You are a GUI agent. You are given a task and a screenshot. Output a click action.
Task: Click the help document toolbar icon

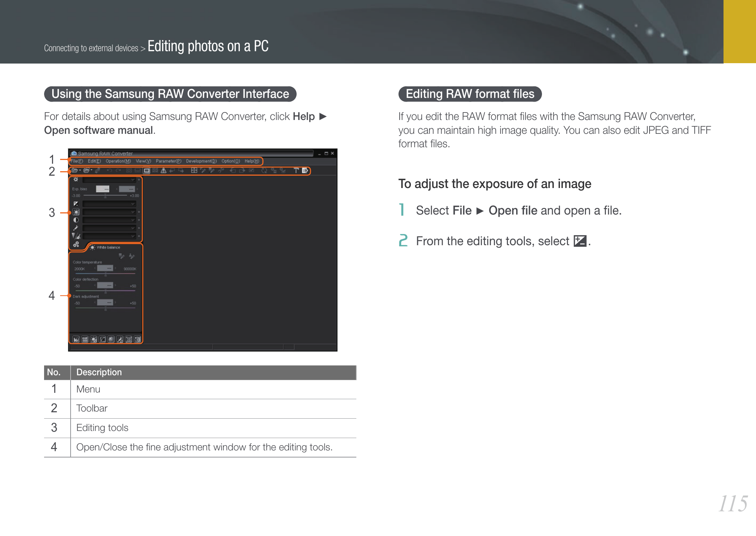[x=305, y=170]
